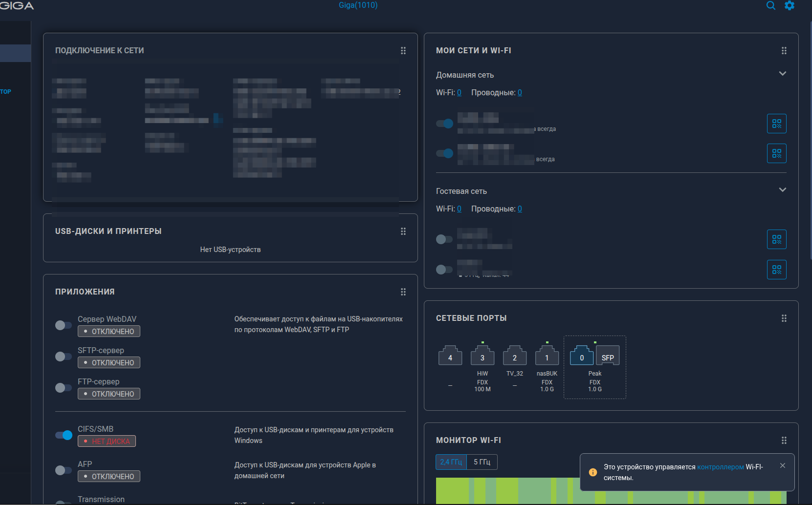Viewport: 812px width, 505px height.
Task: Open settings via the gear icon
Action: (x=790, y=6)
